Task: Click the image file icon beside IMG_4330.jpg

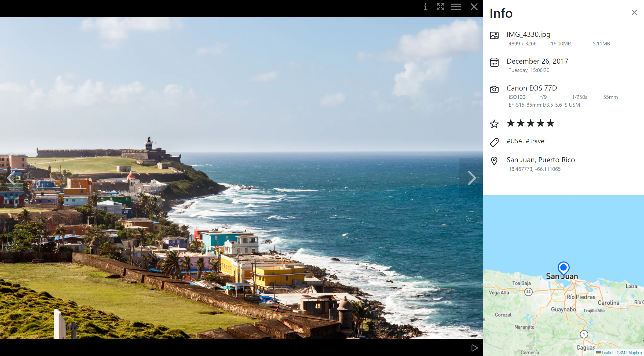Action: click(x=494, y=35)
